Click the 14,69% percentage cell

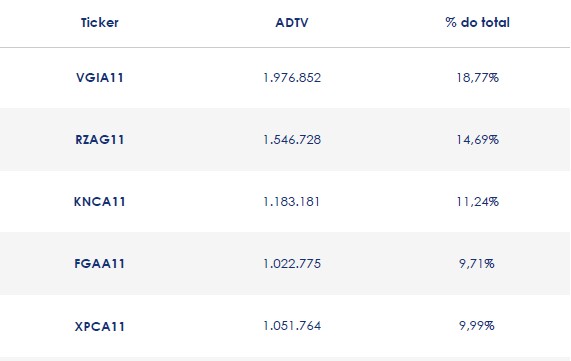click(x=477, y=140)
